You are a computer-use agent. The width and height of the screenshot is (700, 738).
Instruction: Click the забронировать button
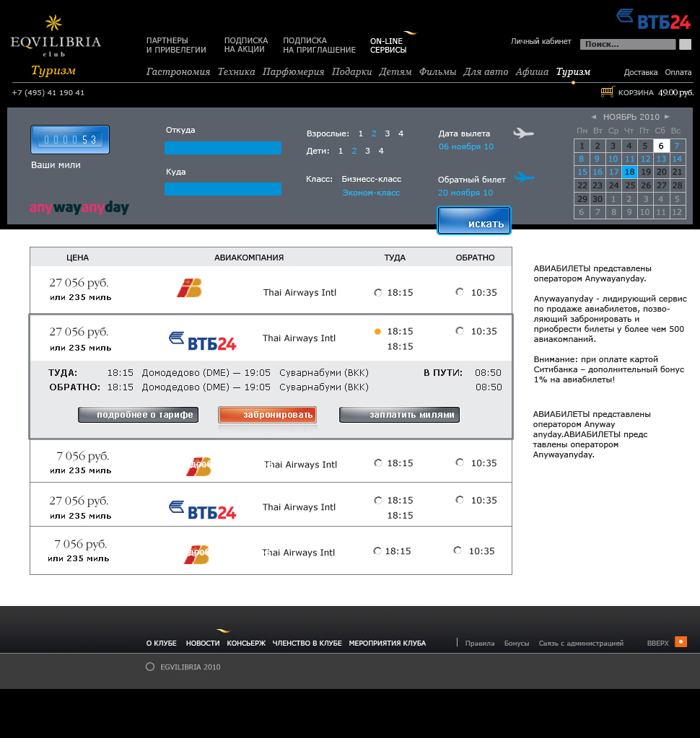coord(268,415)
